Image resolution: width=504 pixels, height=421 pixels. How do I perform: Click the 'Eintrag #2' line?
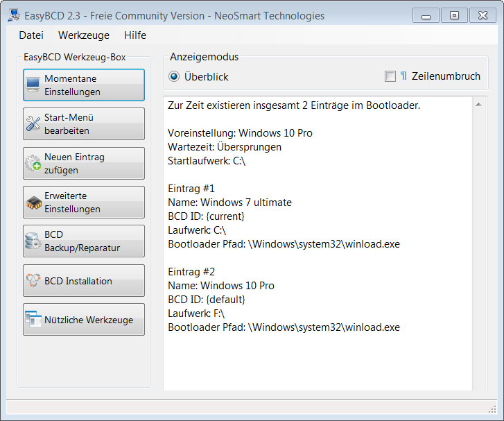click(x=191, y=272)
